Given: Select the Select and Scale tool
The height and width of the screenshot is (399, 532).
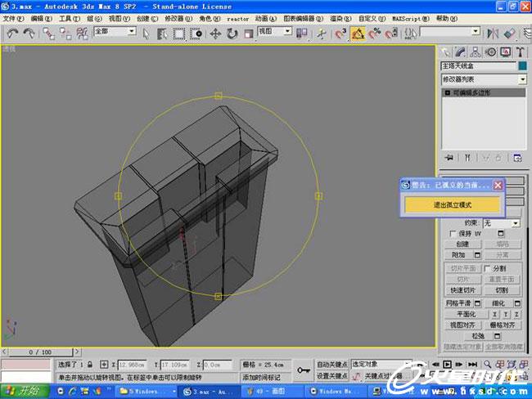Looking at the screenshot, I should (249, 34).
